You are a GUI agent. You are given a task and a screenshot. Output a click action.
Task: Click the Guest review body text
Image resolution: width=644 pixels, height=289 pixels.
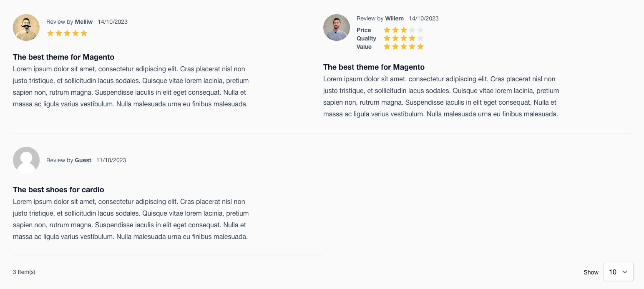131,219
